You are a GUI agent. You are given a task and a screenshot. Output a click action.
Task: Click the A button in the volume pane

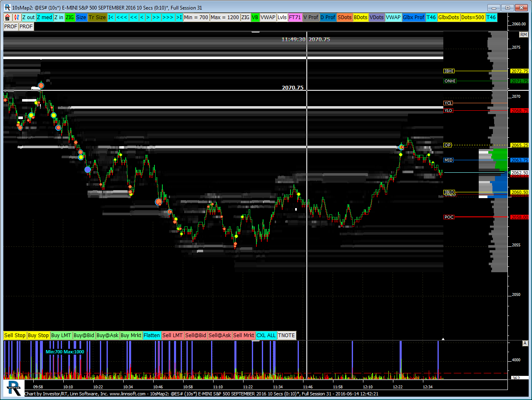point(525,343)
